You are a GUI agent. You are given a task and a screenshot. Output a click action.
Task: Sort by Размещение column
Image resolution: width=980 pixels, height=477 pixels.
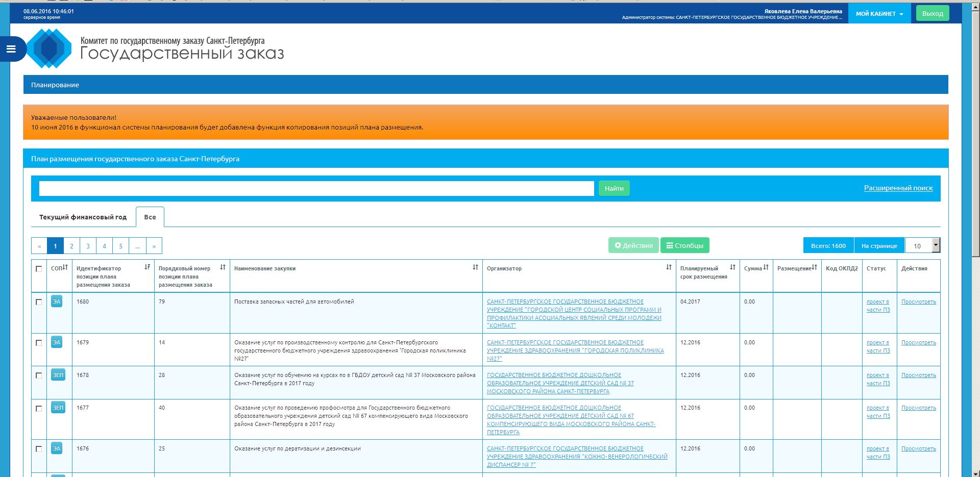814,267
